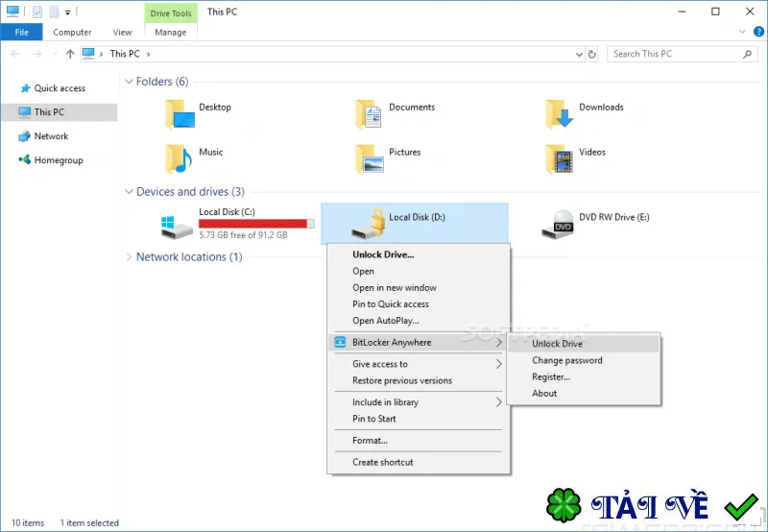This screenshot has width=768, height=532.
Task: Click the DVD RW Drive (E:) icon
Action: (x=558, y=225)
